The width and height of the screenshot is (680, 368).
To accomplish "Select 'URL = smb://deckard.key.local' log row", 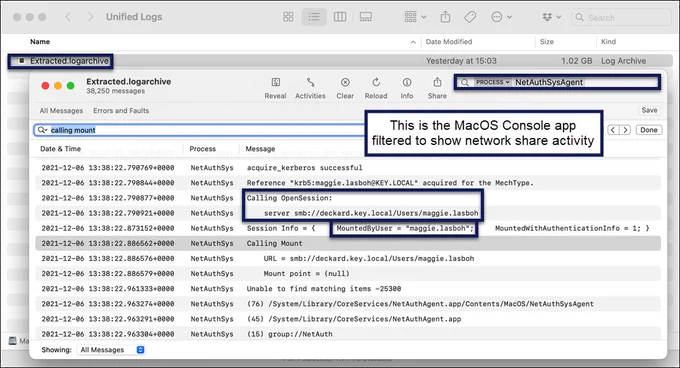I will point(348,258).
